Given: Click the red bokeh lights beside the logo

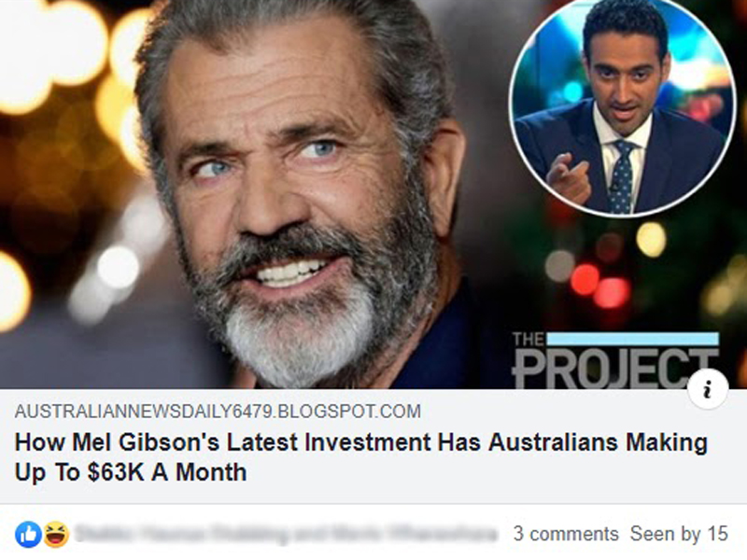Looking at the screenshot, I should [599, 285].
